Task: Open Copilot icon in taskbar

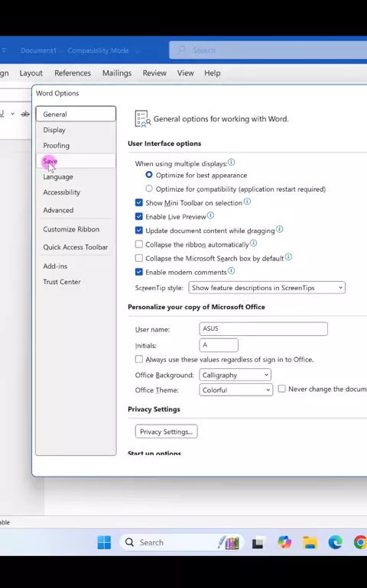Action: click(x=284, y=542)
